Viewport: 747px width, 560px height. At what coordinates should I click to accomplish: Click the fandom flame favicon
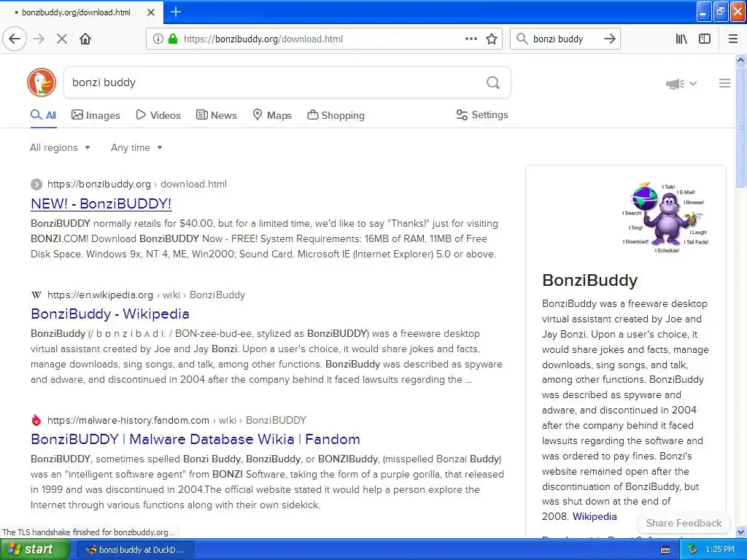click(x=36, y=420)
